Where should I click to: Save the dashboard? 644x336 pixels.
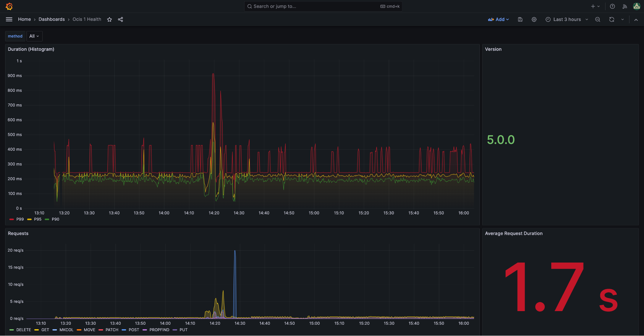point(520,19)
